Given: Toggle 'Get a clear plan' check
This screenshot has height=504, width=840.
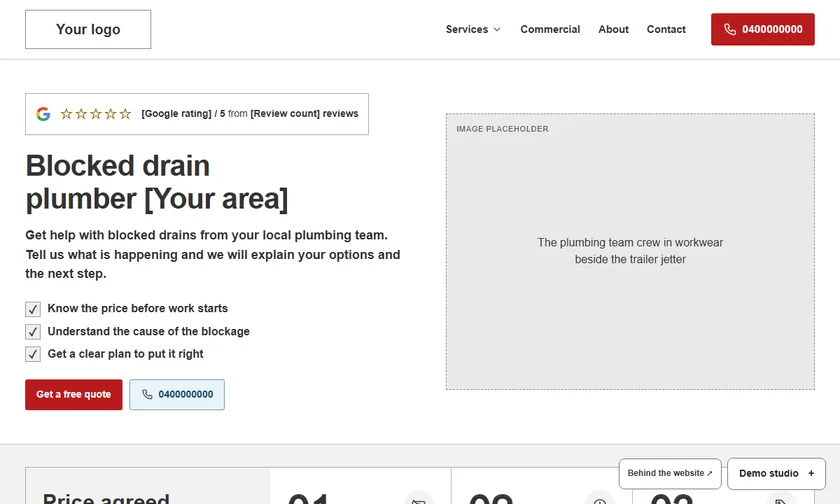Looking at the screenshot, I should pos(33,354).
